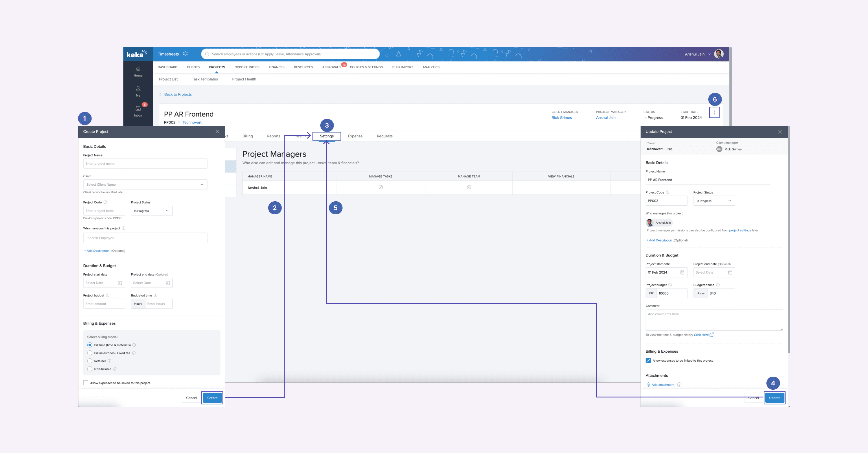Click Anshul Jain profile avatar
The image size is (868, 453).
tap(718, 54)
